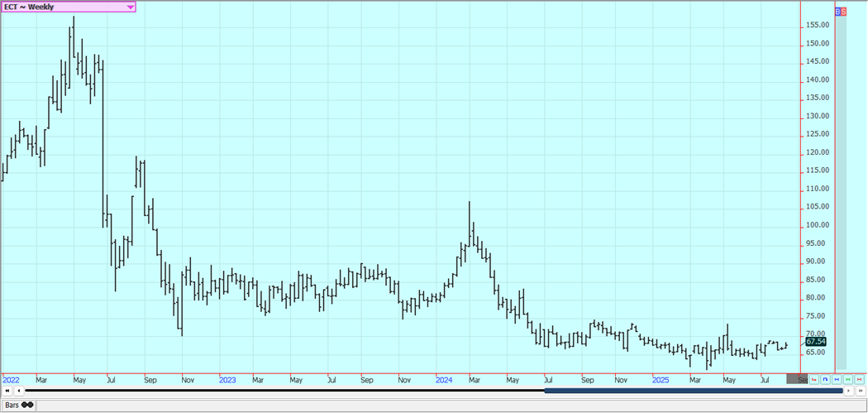Click the 67.54 current price marker
The image size is (868, 413).
tap(816, 342)
